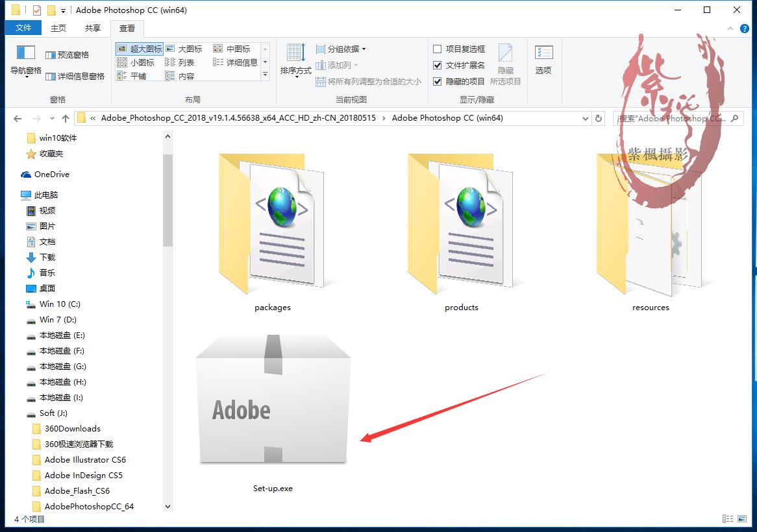Switch to the Home tab
Screen dimensions: 757x532
(x=58, y=28)
